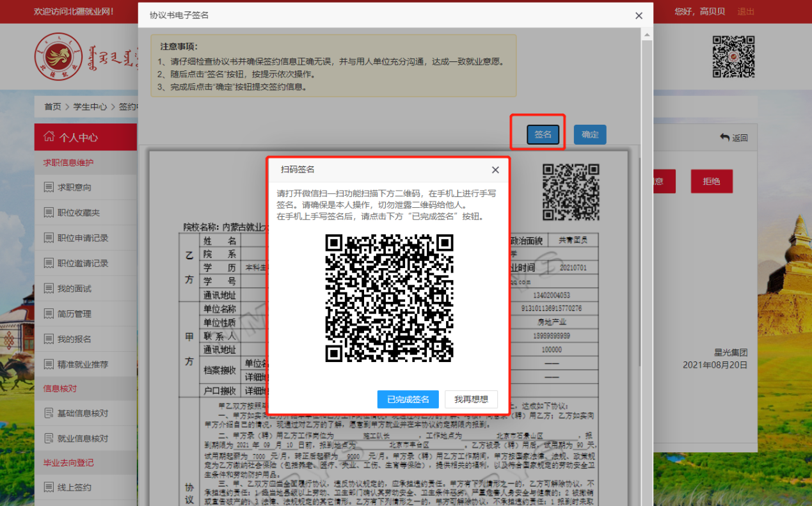This screenshot has width=812, height=506.
Task: Click the 拒绝 button
Action: coord(711,182)
